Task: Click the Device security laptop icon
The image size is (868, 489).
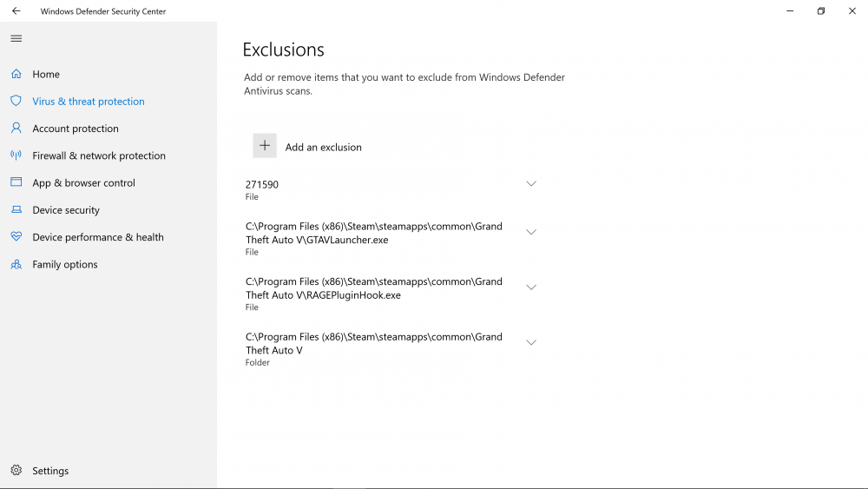Action: pos(16,210)
